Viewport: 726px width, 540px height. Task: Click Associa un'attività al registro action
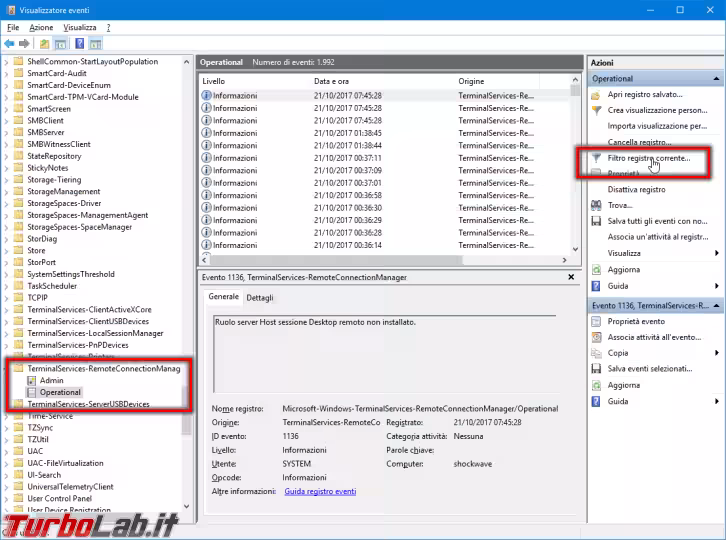click(x=658, y=237)
